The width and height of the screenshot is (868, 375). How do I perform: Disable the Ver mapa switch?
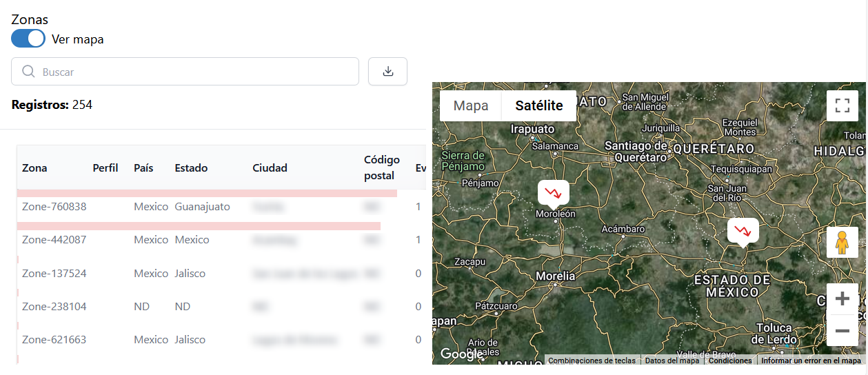point(28,39)
